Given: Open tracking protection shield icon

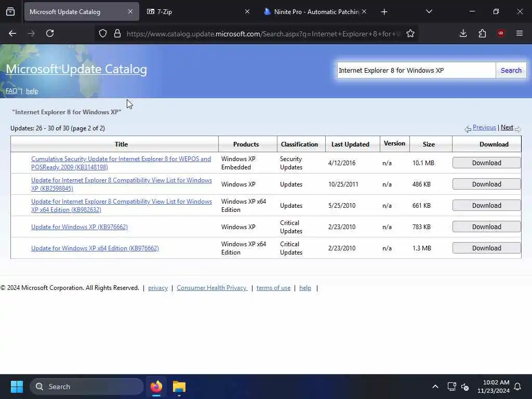Looking at the screenshot, I should tap(103, 33).
